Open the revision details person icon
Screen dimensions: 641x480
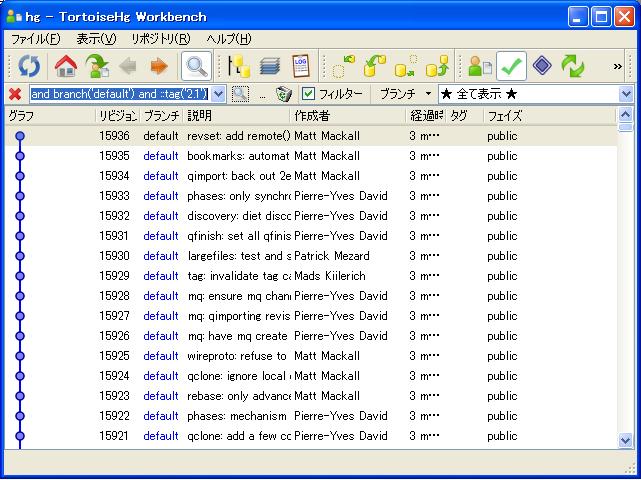[480, 66]
